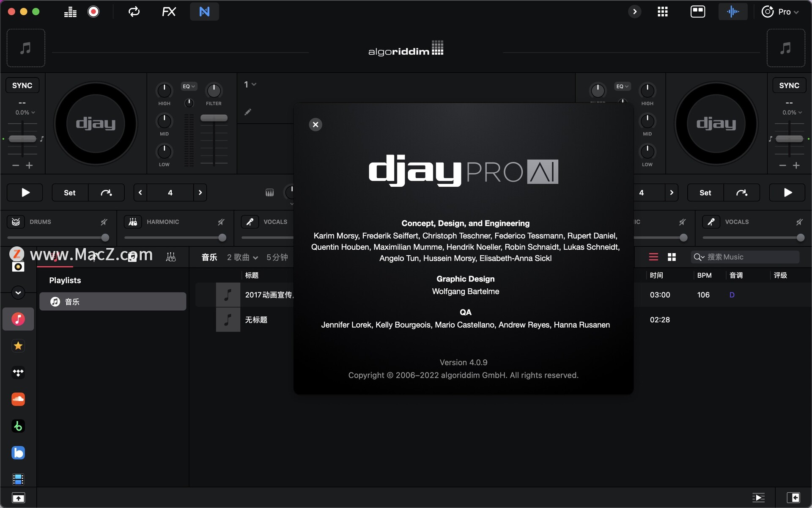Open the Beatport source
Screen dimensions: 812x508
coord(18,426)
